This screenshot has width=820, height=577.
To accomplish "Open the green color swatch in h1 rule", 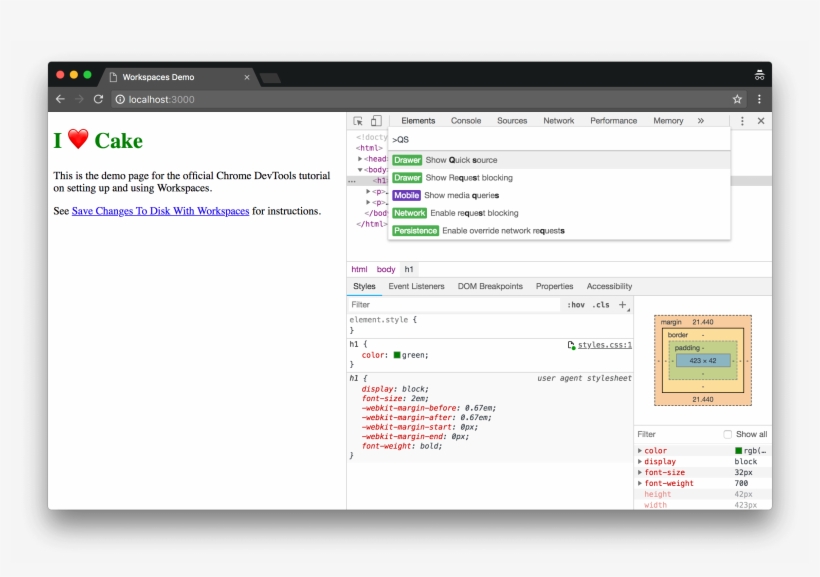I will [x=397, y=355].
